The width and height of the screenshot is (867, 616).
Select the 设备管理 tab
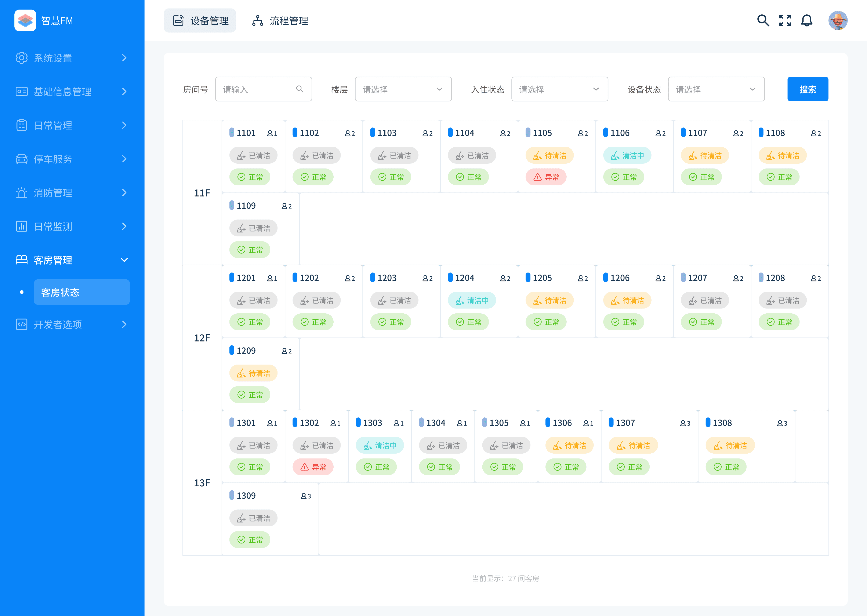pyautogui.click(x=200, y=21)
